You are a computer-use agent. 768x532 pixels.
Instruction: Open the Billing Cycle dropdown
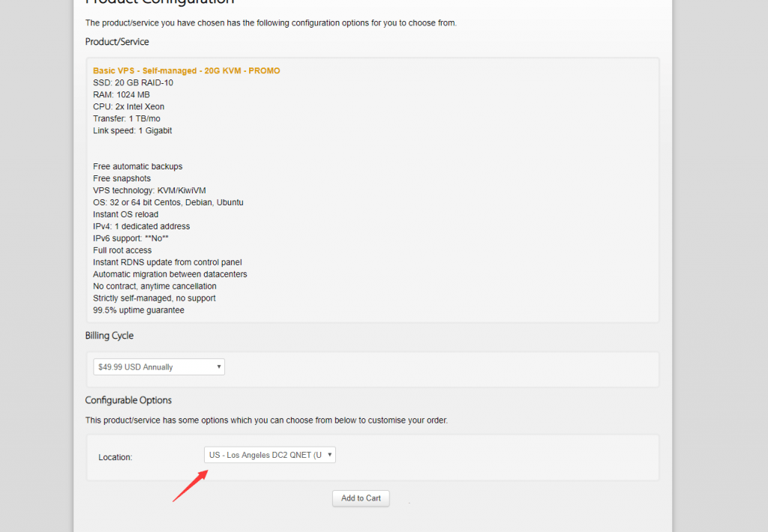[x=159, y=367]
